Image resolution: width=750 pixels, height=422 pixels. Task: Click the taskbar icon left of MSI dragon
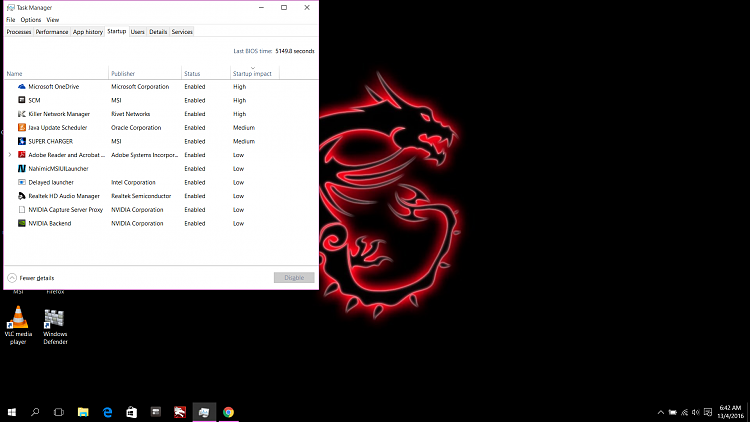coord(156,412)
